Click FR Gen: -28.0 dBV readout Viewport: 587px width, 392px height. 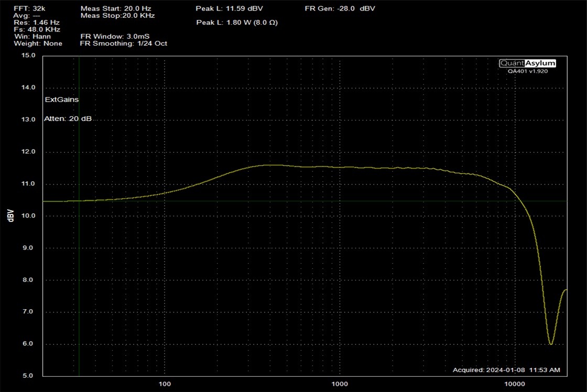coord(340,8)
